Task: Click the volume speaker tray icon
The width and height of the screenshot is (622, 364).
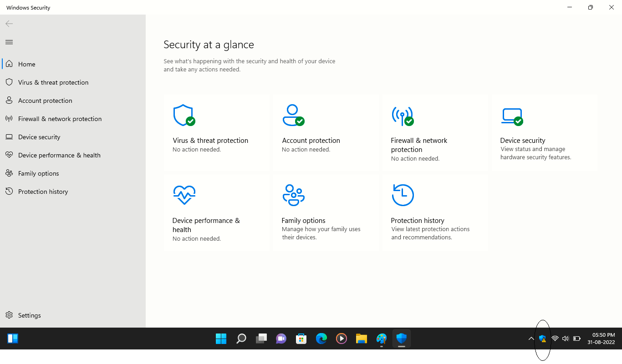Action: 566,339
